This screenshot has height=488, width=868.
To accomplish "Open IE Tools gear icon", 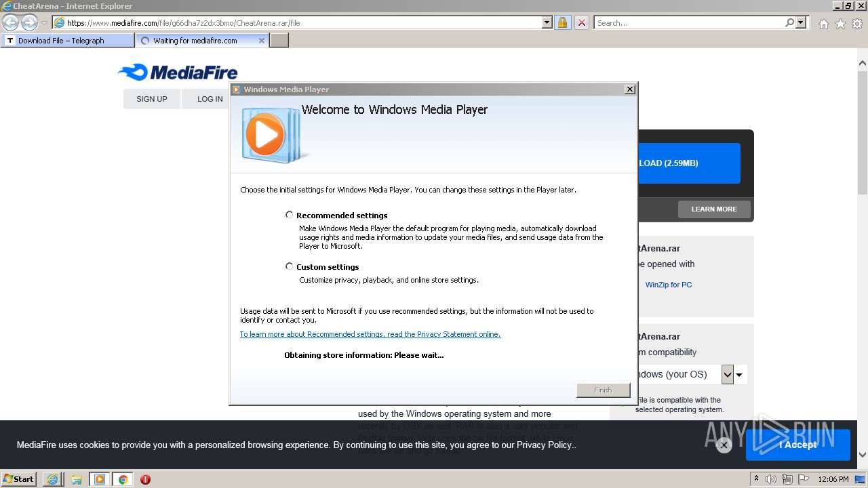I will (x=857, y=24).
